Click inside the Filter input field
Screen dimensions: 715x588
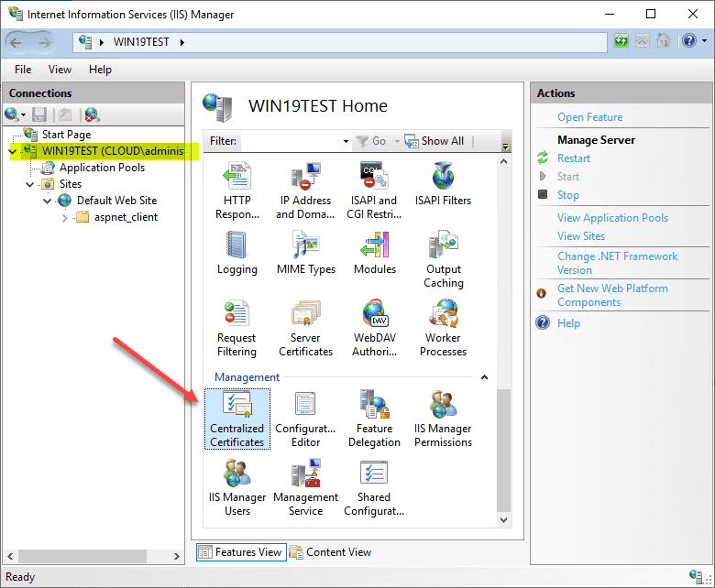coord(290,141)
